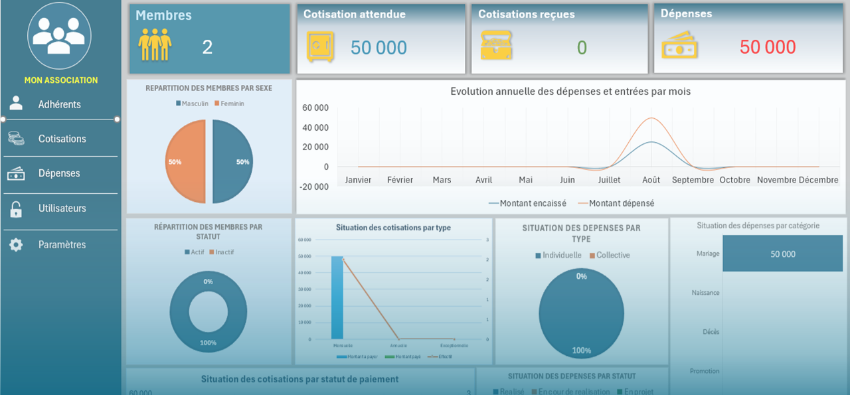
Task: Click the Montant encaissé legend line
Action: tap(493, 204)
